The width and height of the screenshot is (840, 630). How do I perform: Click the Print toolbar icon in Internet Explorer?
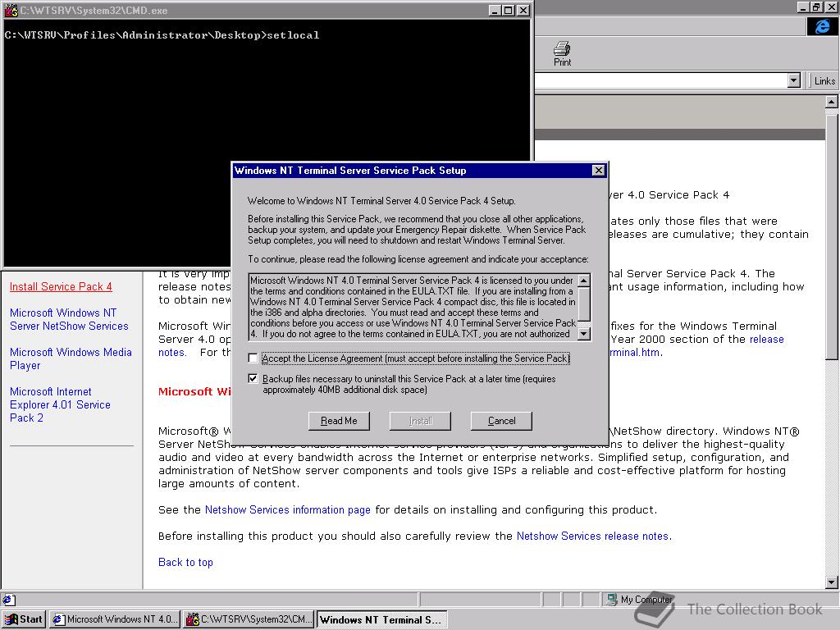562,53
